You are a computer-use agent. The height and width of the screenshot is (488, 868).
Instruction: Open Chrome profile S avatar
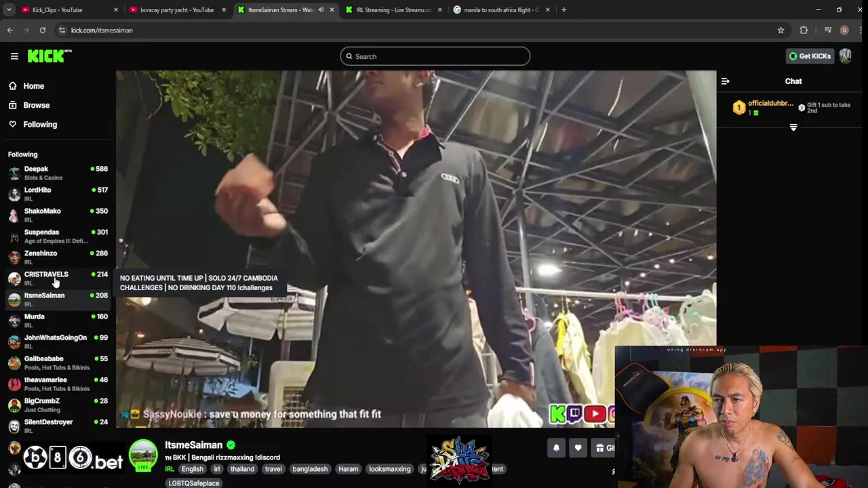[x=844, y=30]
